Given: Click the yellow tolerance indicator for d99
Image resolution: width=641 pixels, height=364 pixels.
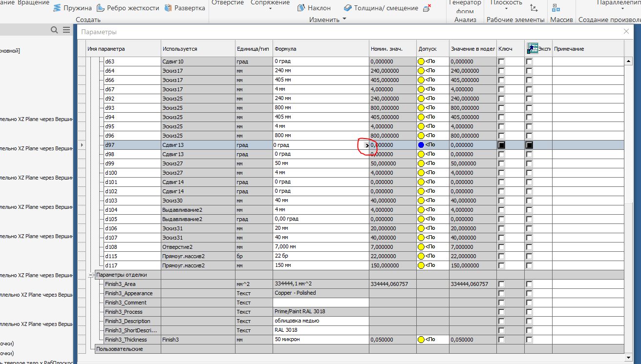Looking at the screenshot, I should [420, 163].
